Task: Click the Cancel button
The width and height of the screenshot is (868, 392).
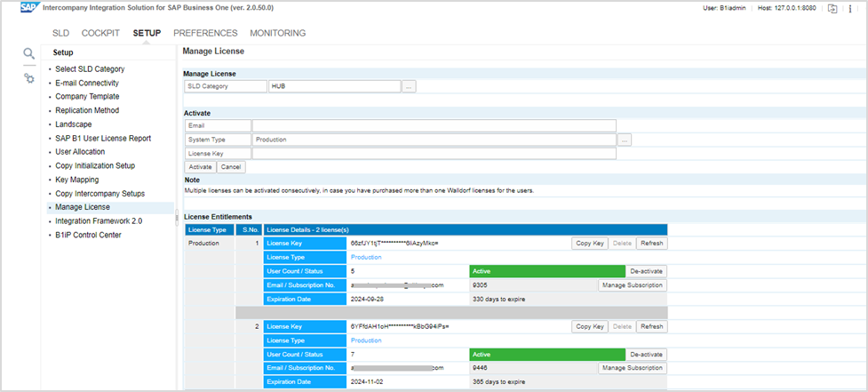Action: click(x=231, y=167)
